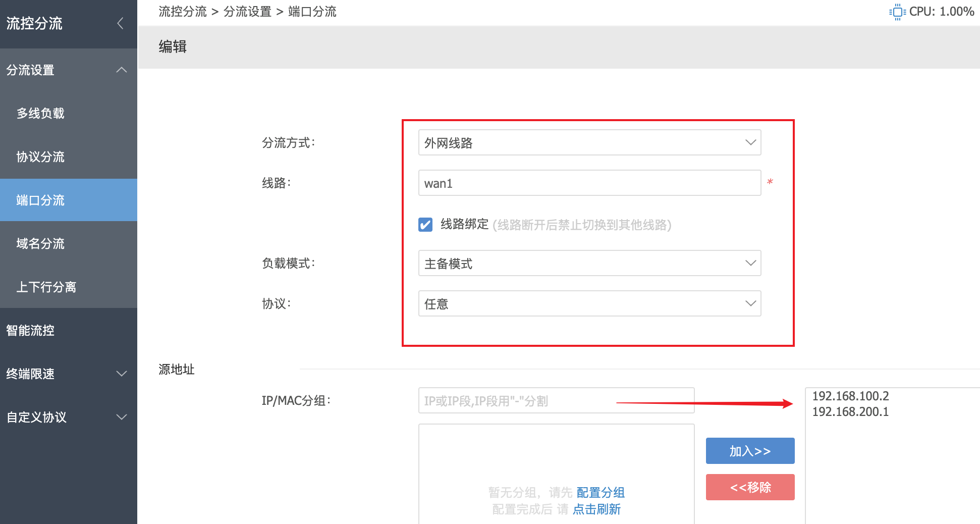Collapse sidebar using the left arrow icon
This screenshot has height=524, width=980.
120,23
